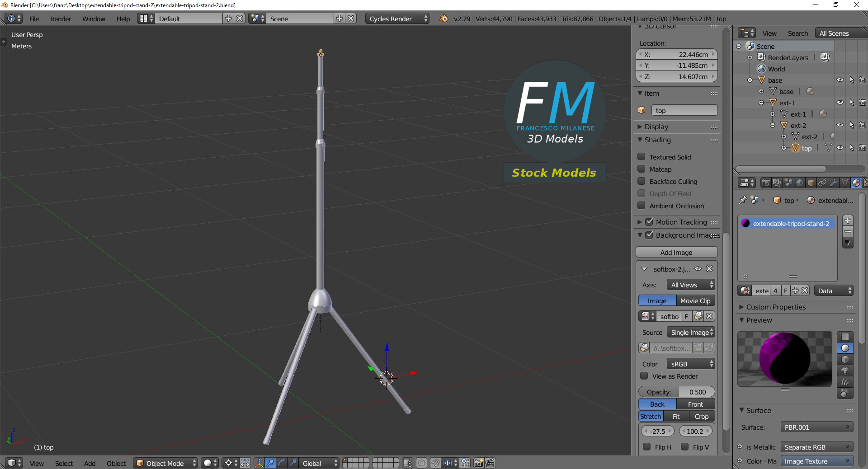Open the Object properties tab (cube icon)
This screenshot has height=469, width=868.
(x=811, y=183)
